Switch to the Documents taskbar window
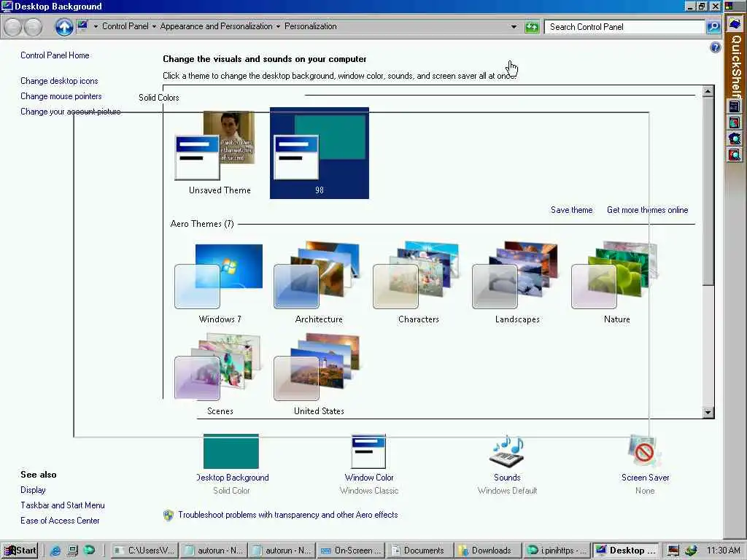This screenshot has width=747, height=560. point(419,551)
